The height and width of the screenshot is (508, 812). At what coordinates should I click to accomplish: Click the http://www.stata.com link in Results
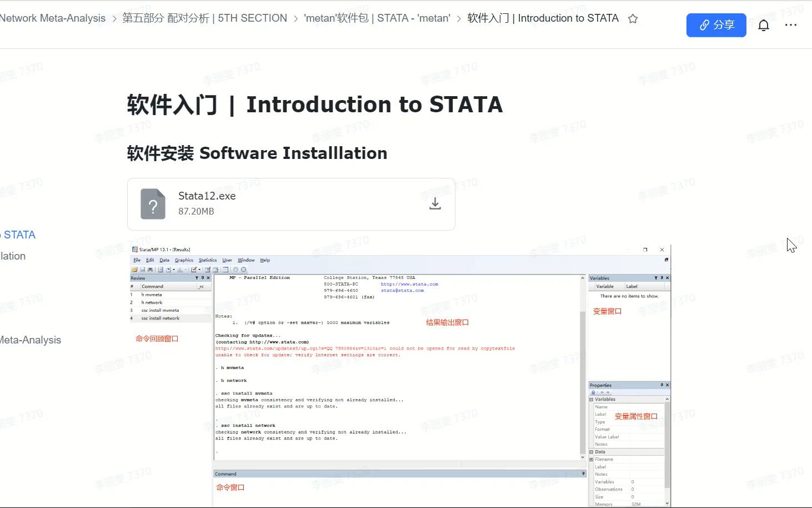click(409, 284)
